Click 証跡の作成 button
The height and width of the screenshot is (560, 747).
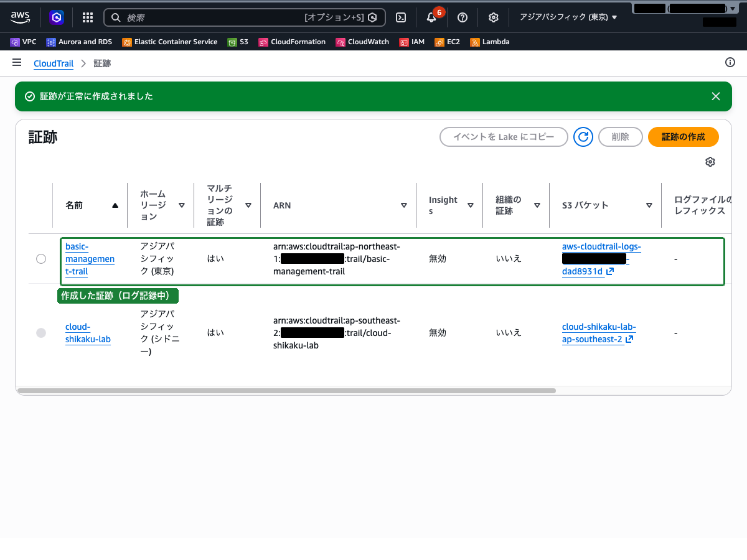pos(684,137)
